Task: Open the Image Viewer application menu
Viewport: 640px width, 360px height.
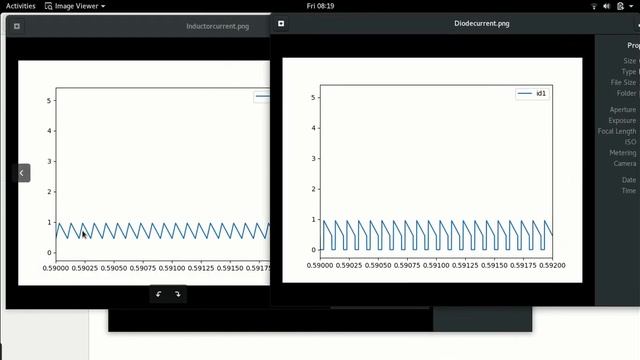Action: point(75,6)
